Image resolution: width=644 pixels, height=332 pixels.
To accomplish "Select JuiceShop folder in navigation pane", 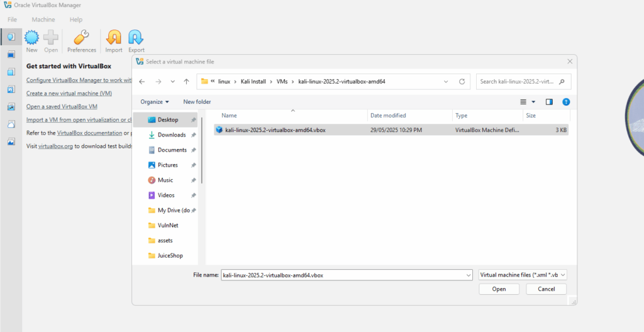I will pyautogui.click(x=165, y=255).
